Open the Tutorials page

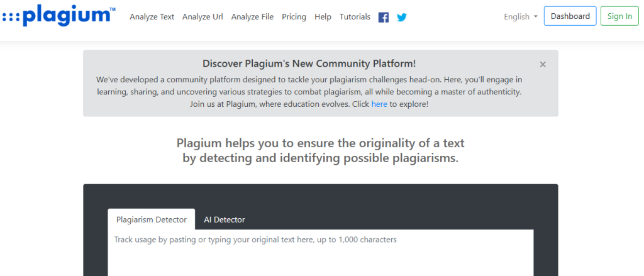pos(355,17)
